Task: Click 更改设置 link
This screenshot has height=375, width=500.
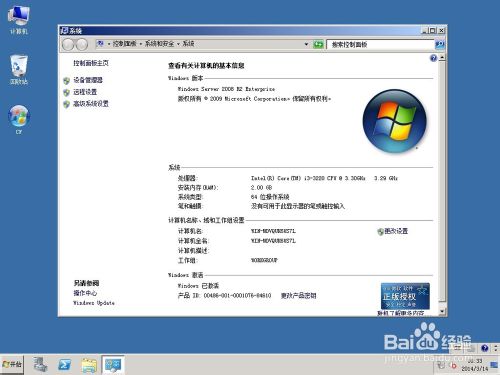Action: click(396, 231)
